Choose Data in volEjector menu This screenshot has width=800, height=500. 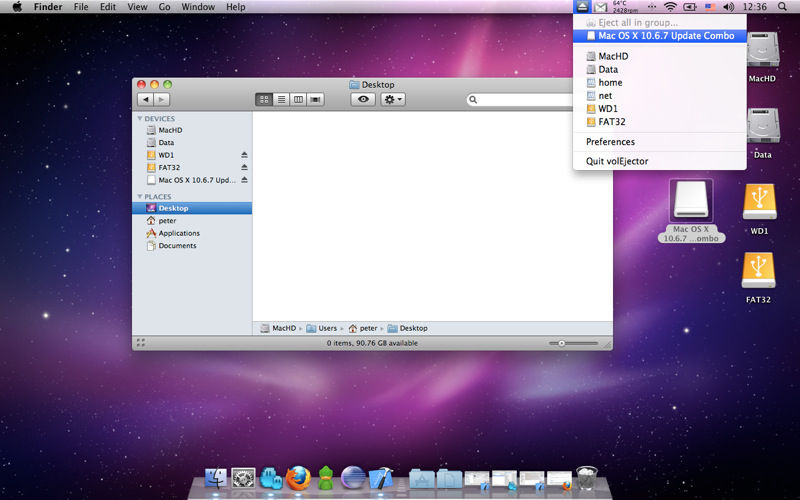pos(660,69)
